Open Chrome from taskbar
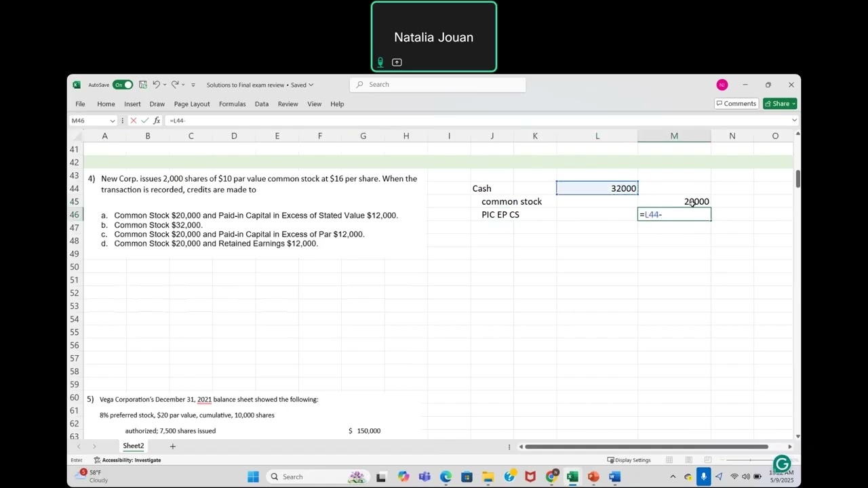This screenshot has width=868, height=488. [x=551, y=476]
